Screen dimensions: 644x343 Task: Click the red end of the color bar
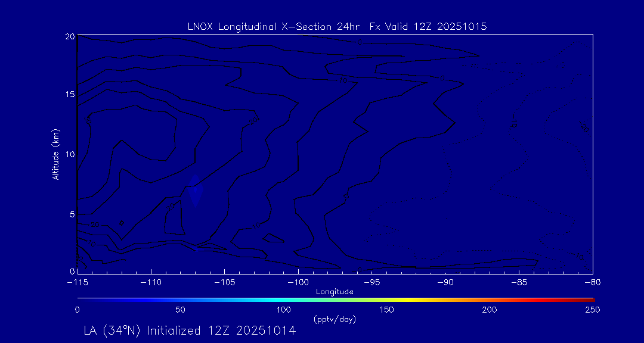point(589,299)
